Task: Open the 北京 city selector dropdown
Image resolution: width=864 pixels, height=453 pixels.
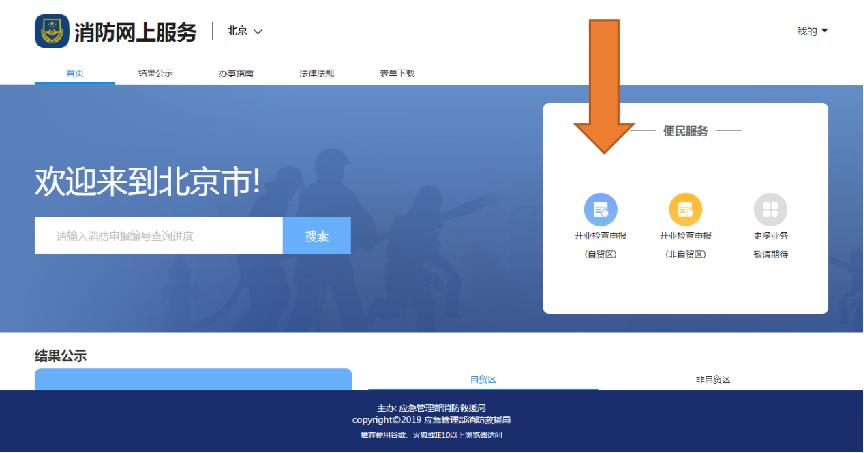Action: (x=245, y=31)
